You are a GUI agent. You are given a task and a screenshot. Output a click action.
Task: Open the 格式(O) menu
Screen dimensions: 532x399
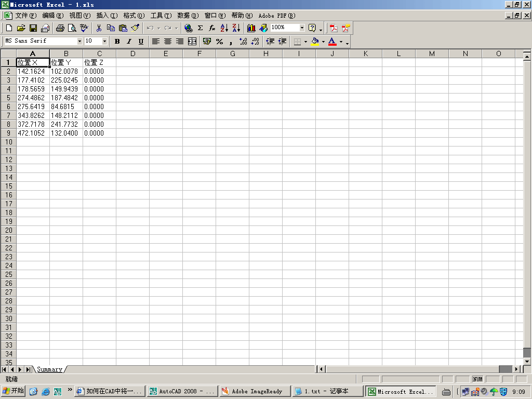click(x=134, y=15)
